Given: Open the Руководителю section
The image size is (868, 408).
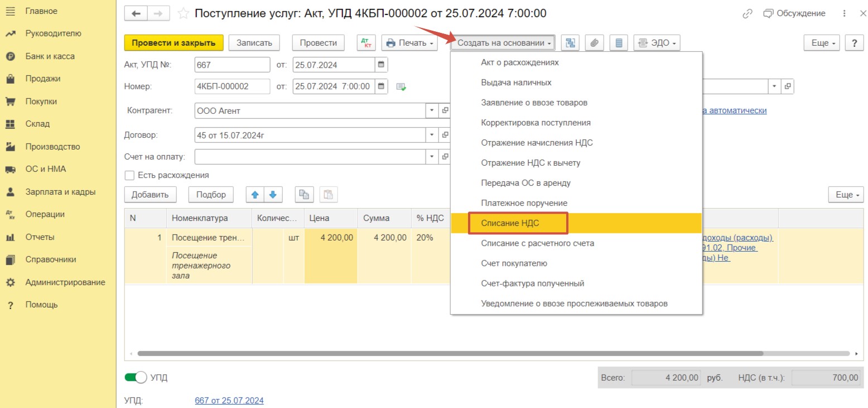Looking at the screenshot, I should 53,33.
